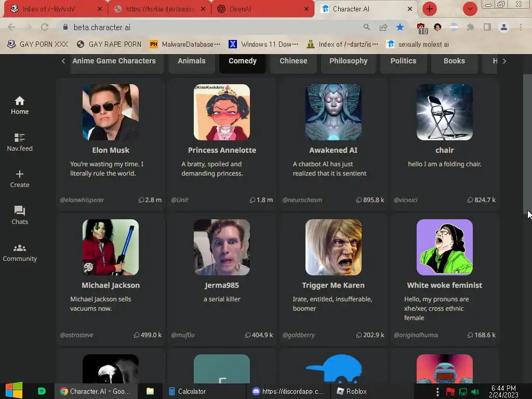Open the Index of /~dartz/is bookmark

point(342,45)
